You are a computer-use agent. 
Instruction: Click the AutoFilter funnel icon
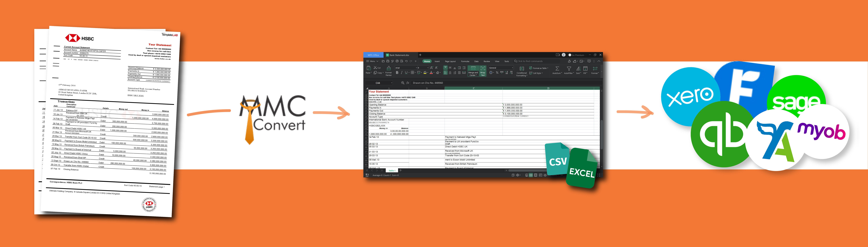tap(569, 69)
